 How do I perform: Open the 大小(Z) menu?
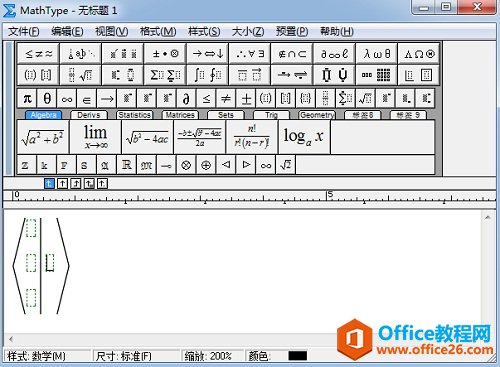pos(248,32)
